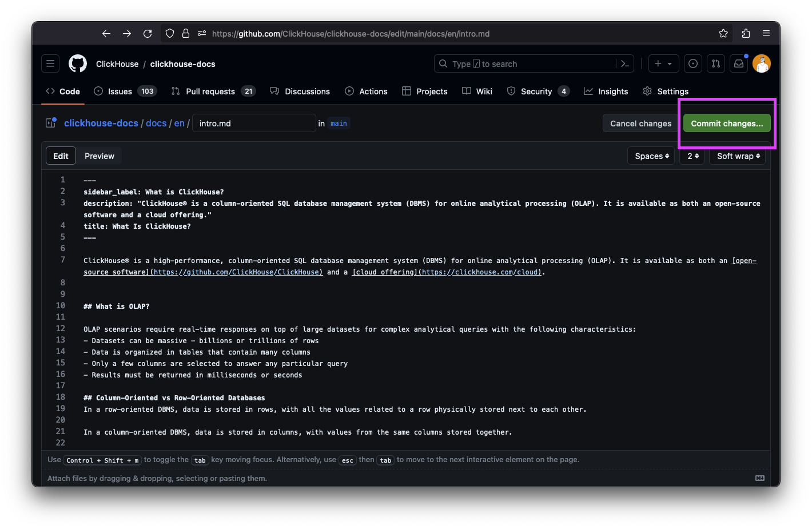This screenshot has width=812, height=529.
Task: Click the Type / to search box
Action: point(535,63)
